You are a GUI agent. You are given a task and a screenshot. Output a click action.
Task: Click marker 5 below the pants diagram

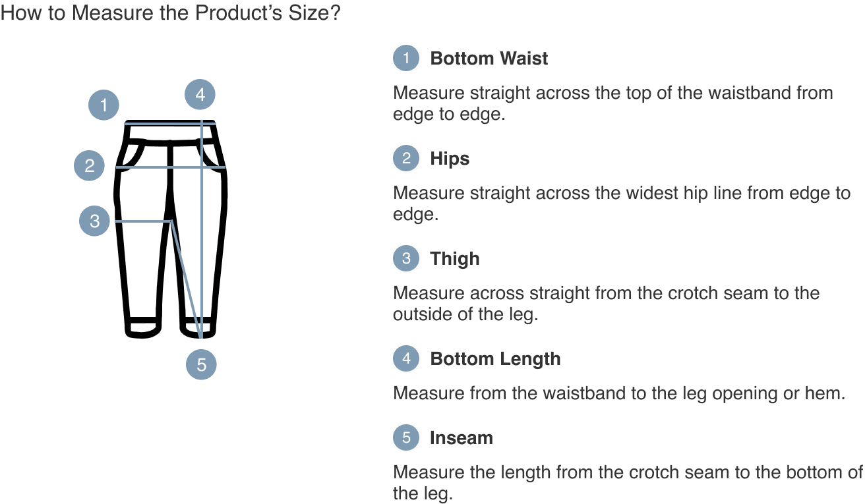pyautogui.click(x=201, y=364)
